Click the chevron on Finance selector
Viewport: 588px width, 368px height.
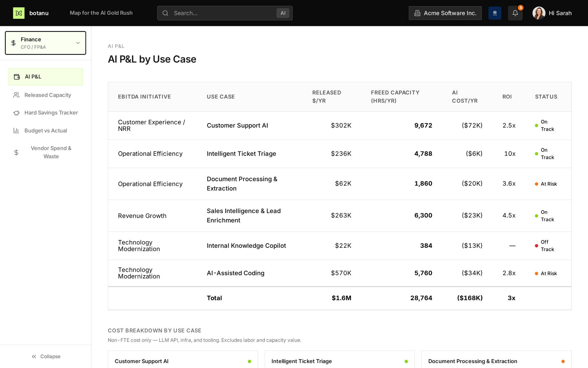(78, 43)
